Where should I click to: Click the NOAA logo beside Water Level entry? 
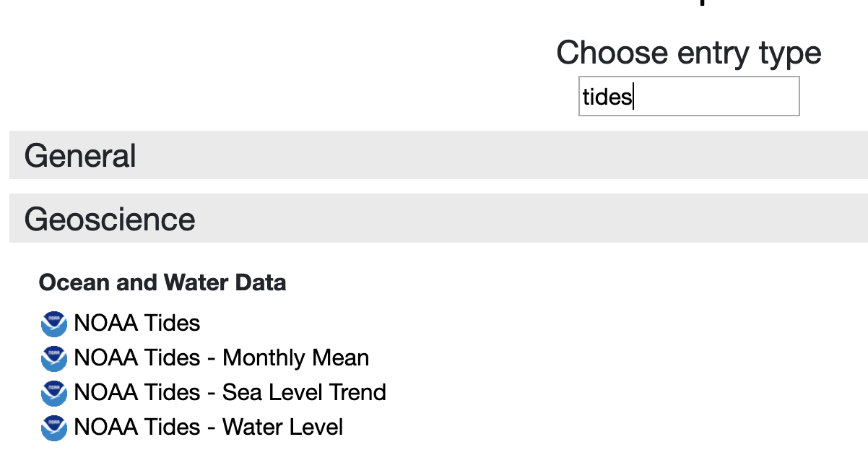(x=54, y=428)
